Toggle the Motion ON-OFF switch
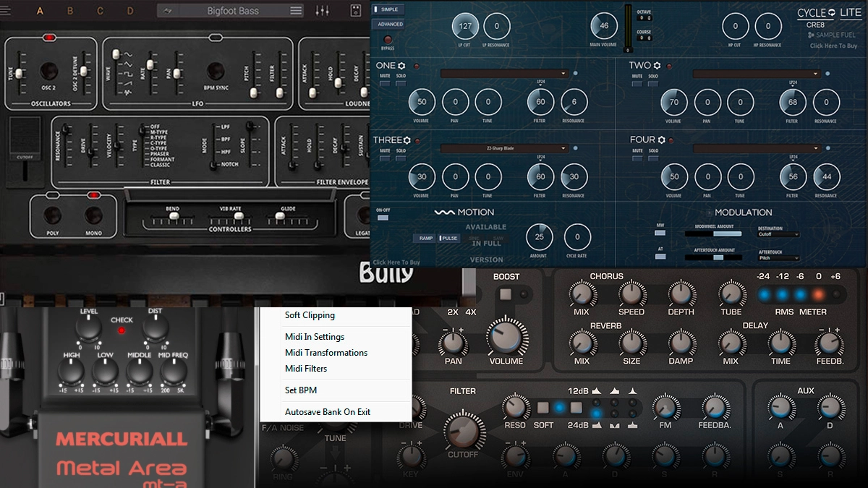 (383, 217)
